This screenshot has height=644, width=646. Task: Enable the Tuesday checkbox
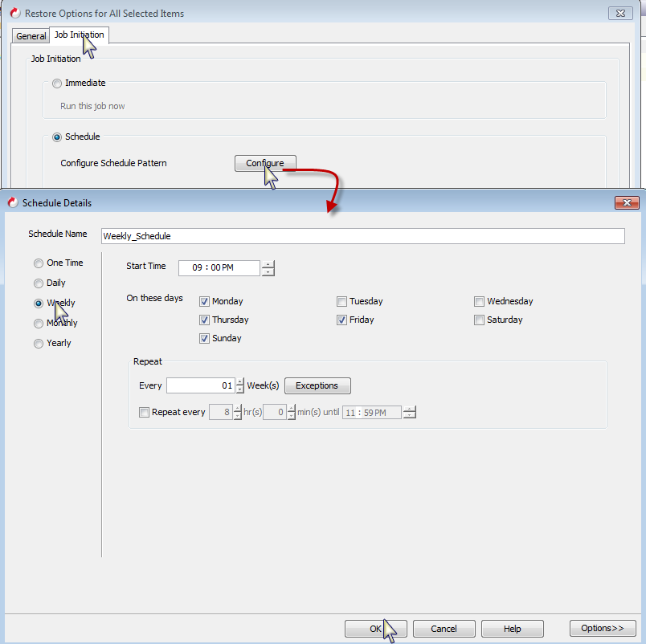(x=341, y=301)
